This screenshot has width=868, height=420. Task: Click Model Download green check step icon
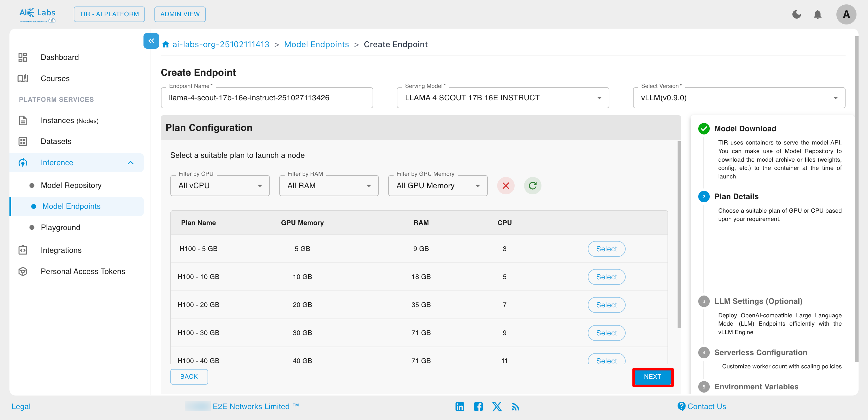tap(704, 129)
